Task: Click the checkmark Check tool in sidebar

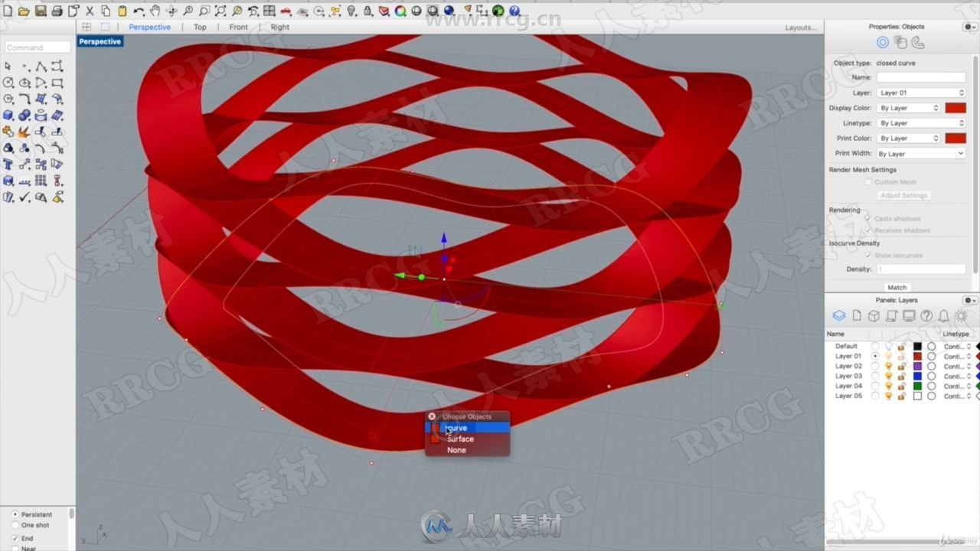Action: 24,197
